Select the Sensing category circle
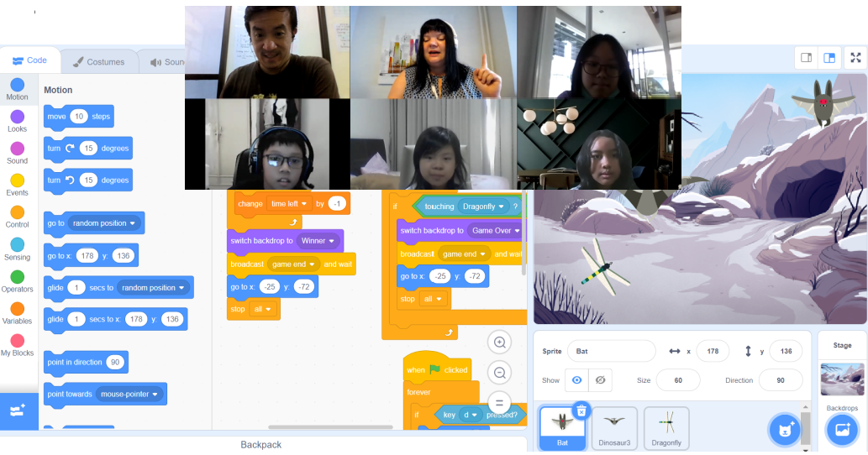This screenshot has width=868, height=455. [x=17, y=244]
